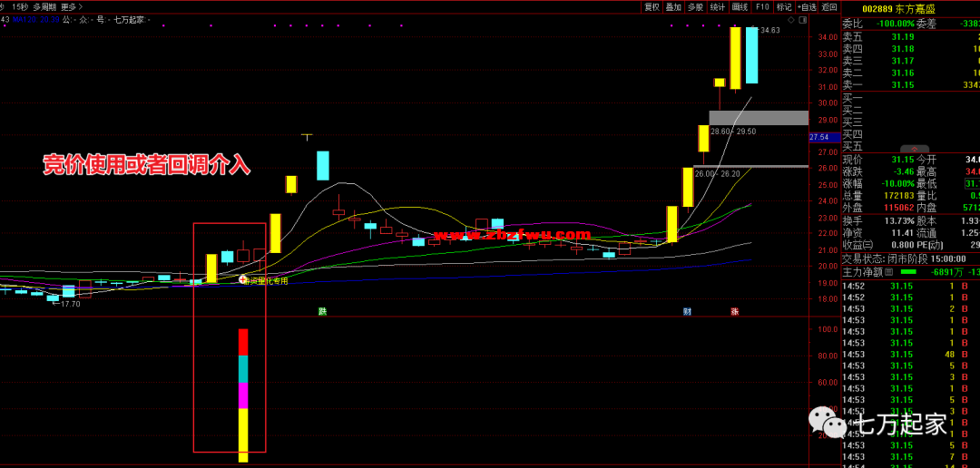Click the 卖一 price 31.15
This screenshot has width=980, height=468.
(x=903, y=85)
